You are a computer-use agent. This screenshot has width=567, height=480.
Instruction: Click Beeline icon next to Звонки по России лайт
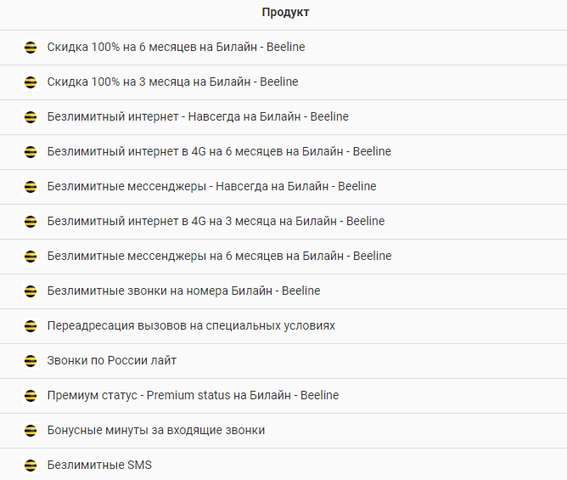(x=30, y=361)
